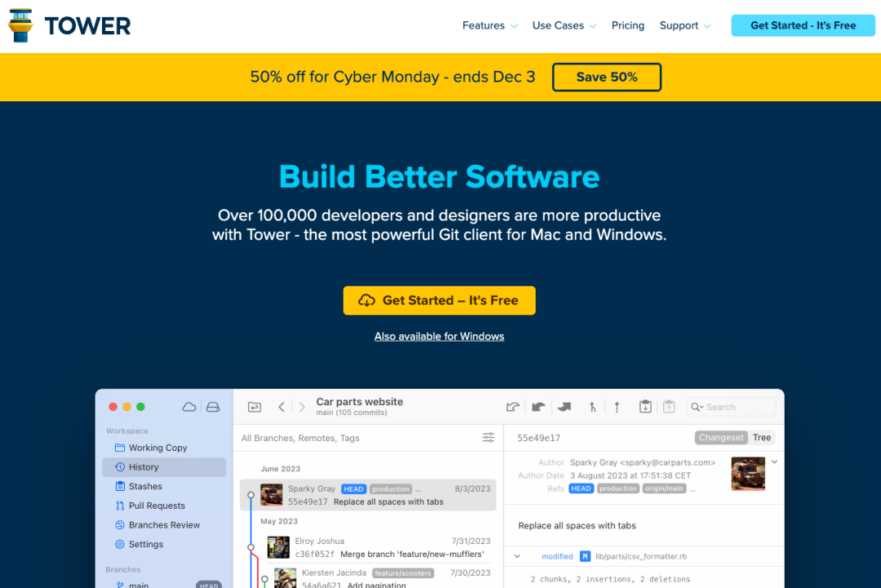The width and height of the screenshot is (881, 588).
Task: Click the May 2023 group header
Action: [x=279, y=521]
